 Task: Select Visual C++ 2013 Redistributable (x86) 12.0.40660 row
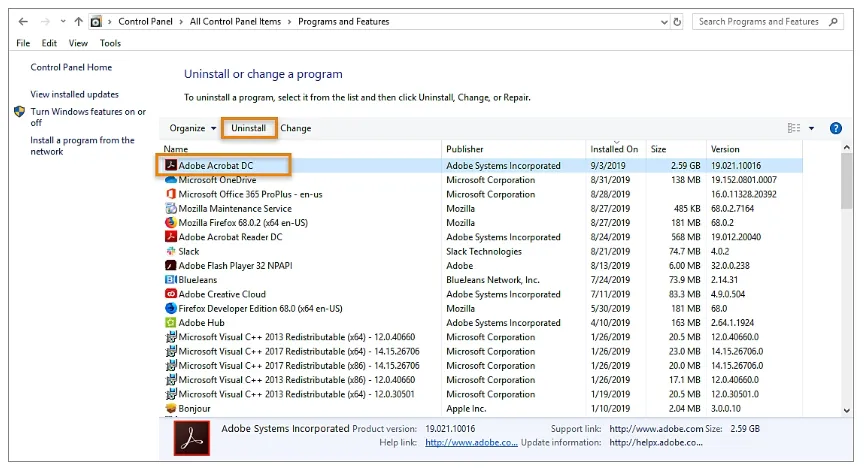483,380
